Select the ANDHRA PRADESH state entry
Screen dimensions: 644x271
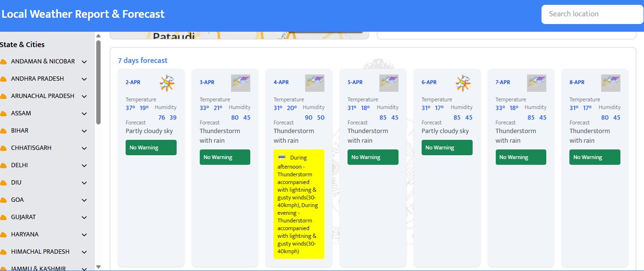point(38,79)
